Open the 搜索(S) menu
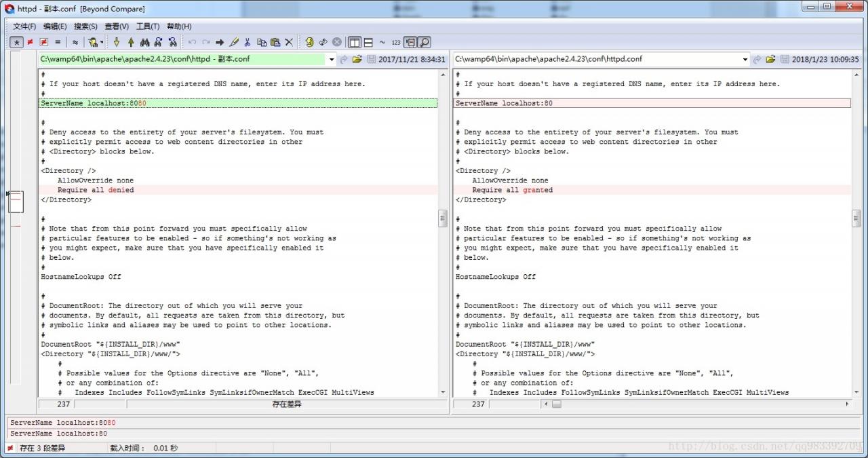The height and width of the screenshot is (458, 868). pos(85,26)
